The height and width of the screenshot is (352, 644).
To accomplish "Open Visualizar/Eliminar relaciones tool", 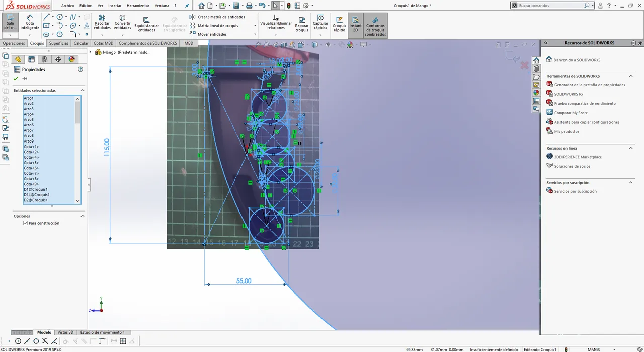I will click(x=276, y=23).
